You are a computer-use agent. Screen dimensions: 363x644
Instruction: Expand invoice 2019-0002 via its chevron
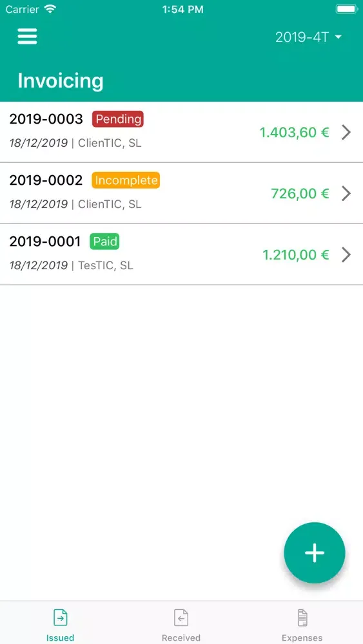[346, 193]
